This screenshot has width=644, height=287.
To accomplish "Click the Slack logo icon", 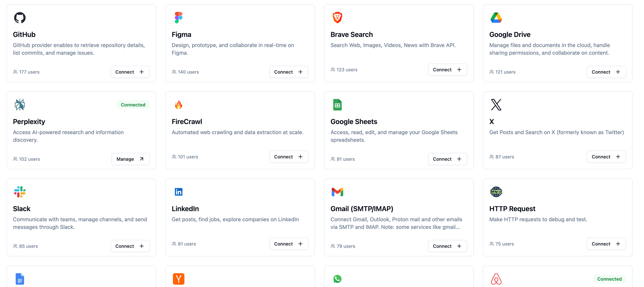I will coord(20,192).
